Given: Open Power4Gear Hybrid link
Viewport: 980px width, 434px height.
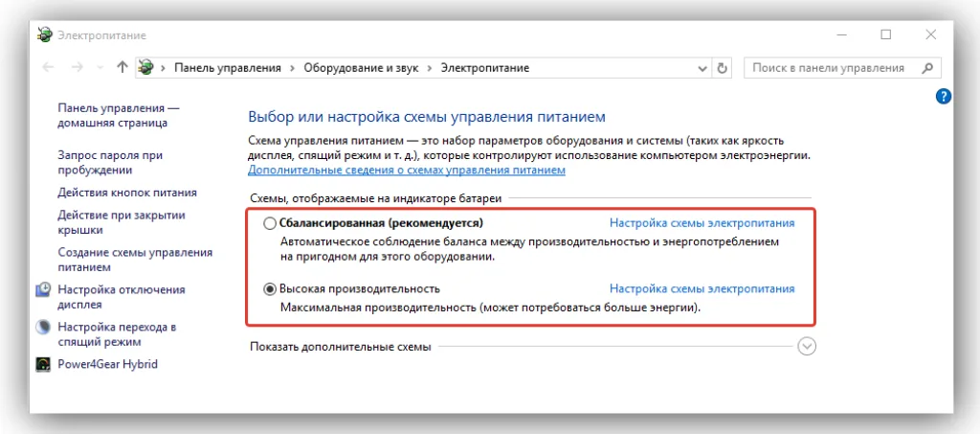Looking at the screenshot, I should pyautogui.click(x=107, y=364).
